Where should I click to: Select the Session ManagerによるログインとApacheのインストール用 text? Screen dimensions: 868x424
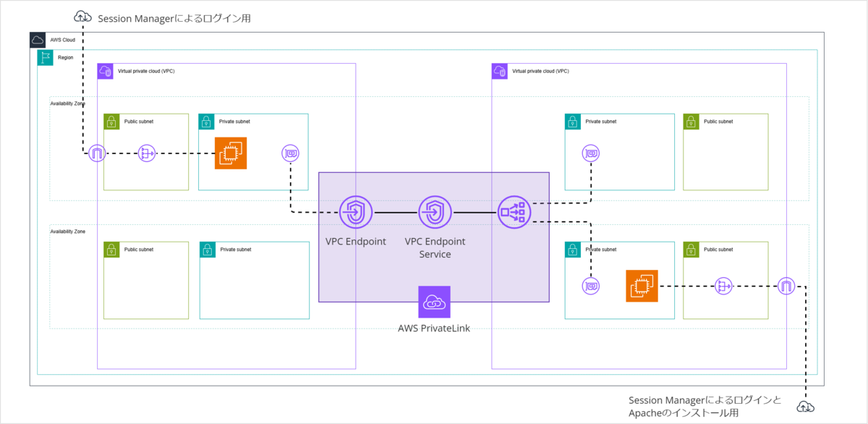(x=705, y=406)
